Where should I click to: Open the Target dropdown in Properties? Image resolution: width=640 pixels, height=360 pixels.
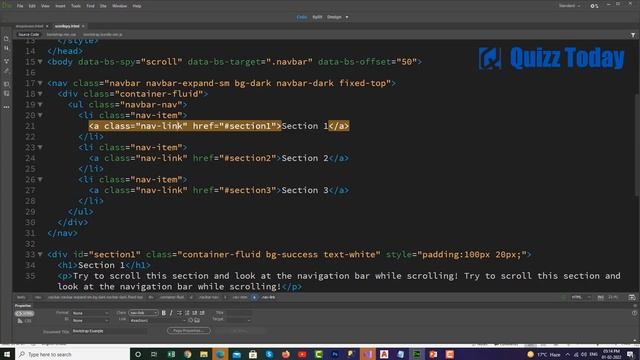(239, 320)
